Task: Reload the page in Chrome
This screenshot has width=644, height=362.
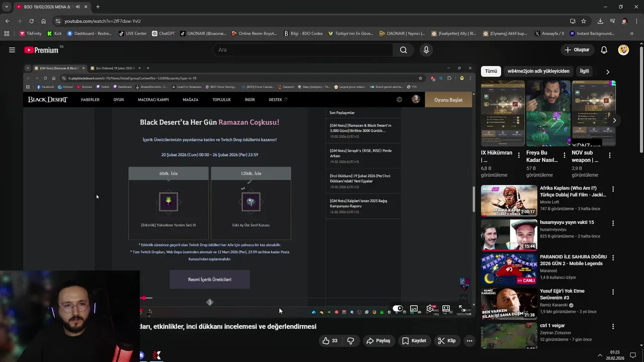Action: coord(31,21)
